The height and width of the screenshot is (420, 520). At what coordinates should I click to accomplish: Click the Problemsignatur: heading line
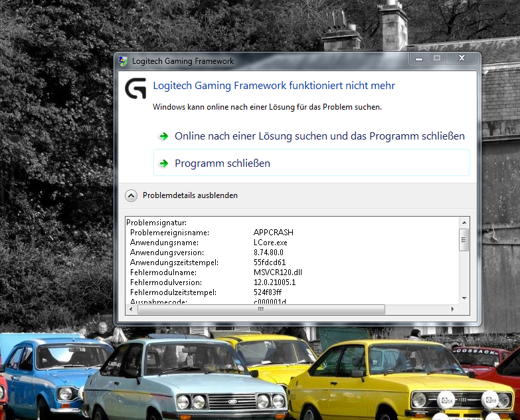[157, 223]
